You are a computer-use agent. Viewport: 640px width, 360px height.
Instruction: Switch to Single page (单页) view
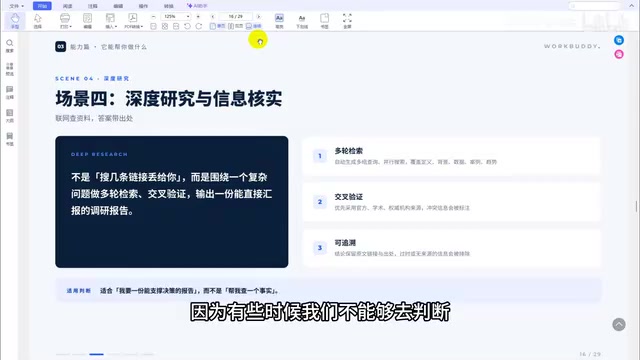[218, 26]
